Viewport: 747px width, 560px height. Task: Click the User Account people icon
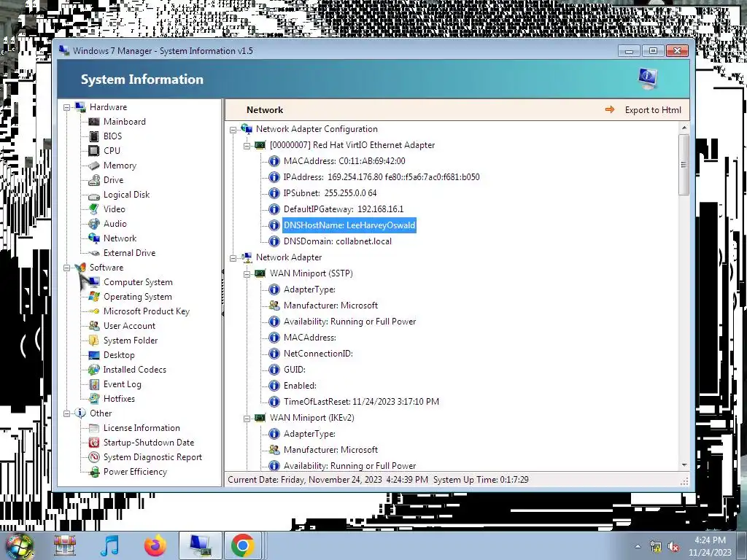[x=94, y=326]
